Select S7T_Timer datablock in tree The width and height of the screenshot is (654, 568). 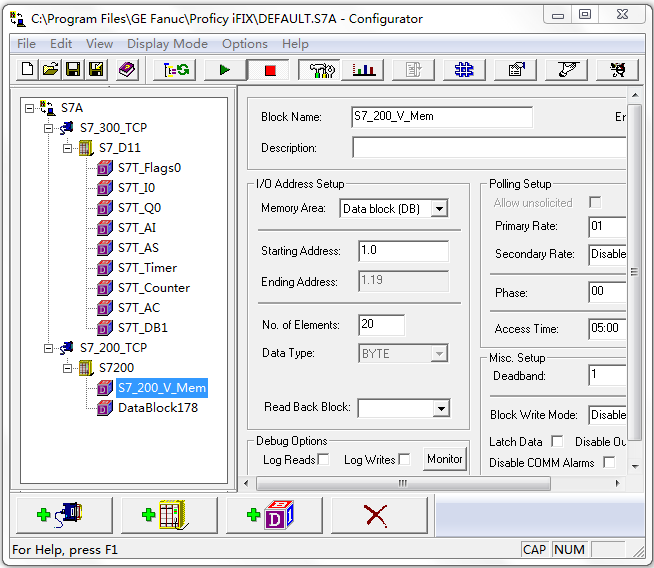(x=148, y=268)
